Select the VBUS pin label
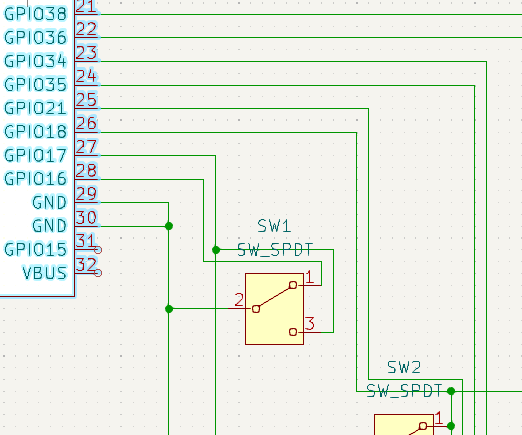This screenshot has width=522, height=435. click(45, 273)
